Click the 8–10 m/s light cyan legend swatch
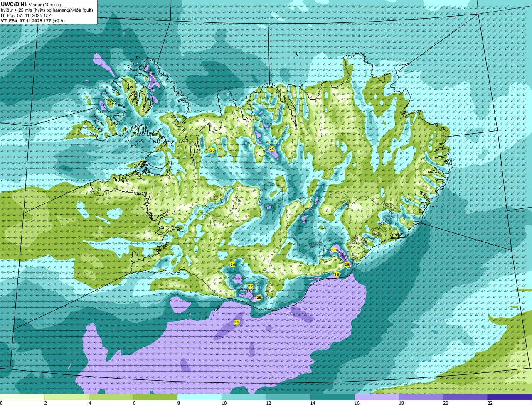532x406 pixels. pyautogui.click(x=199, y=397)
